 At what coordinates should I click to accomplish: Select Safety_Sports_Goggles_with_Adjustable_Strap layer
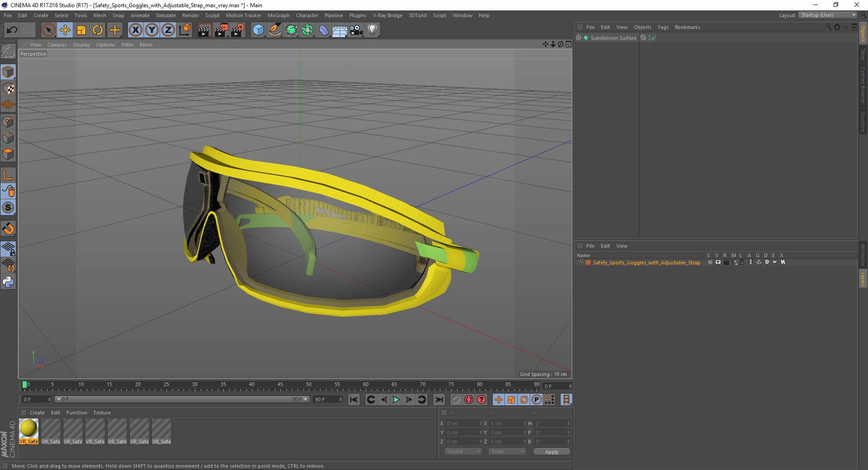[x=646, y=263]
